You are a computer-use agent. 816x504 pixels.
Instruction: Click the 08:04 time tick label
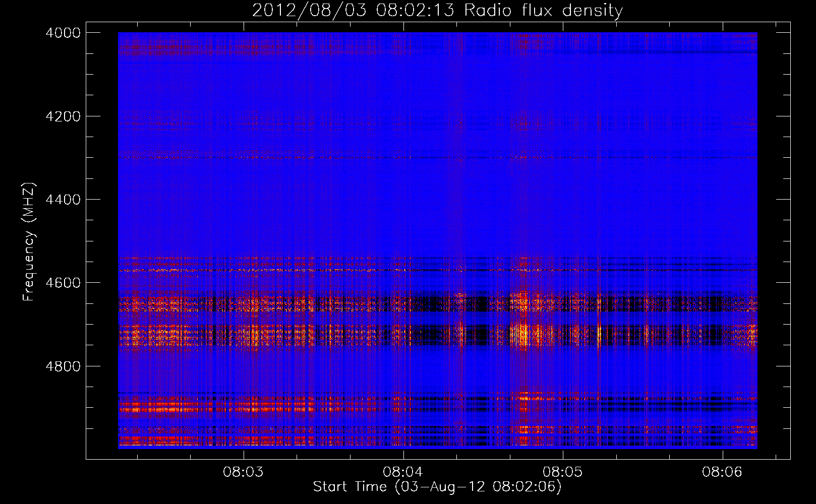tap(403, 472)
